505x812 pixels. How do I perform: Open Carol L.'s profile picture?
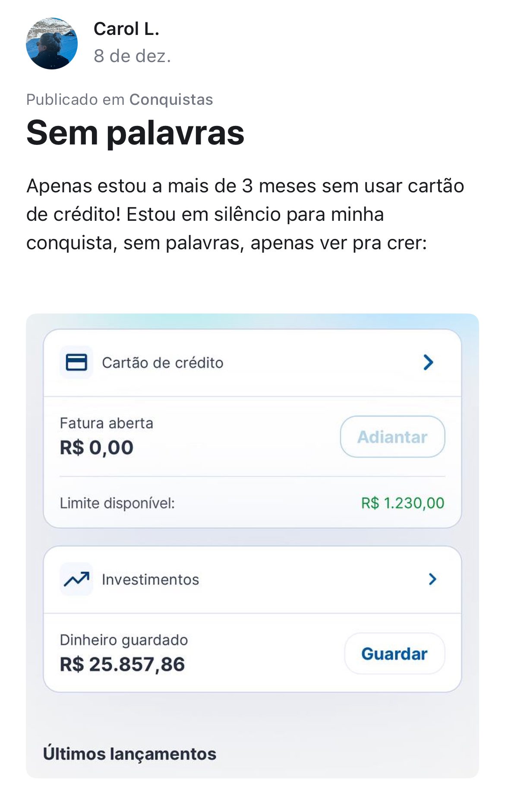[x=52, y=43]
